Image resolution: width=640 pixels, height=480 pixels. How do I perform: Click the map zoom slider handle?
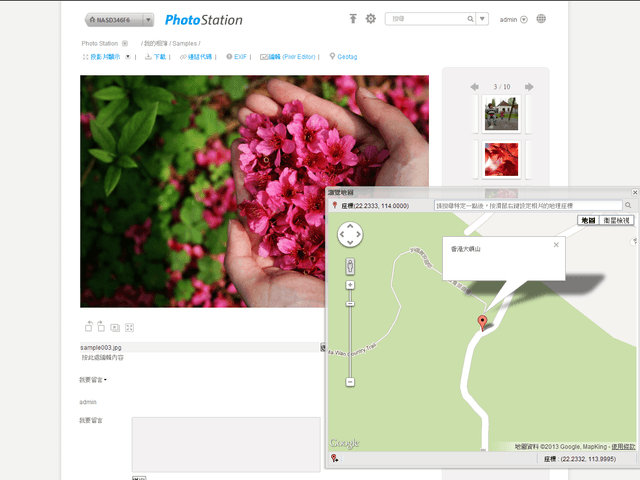pos(350,304)
